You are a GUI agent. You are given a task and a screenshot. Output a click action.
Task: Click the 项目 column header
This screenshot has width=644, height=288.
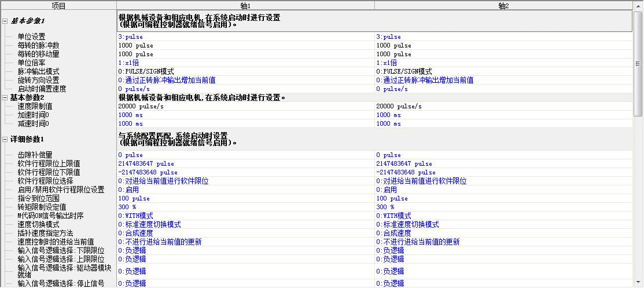pos(58,5)
